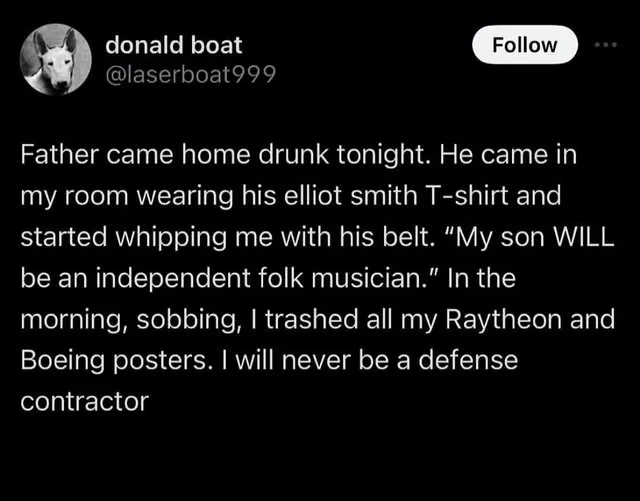Open the dog profile avatar picture
Viewport: 640px width, 501px height.
point(55,60)
